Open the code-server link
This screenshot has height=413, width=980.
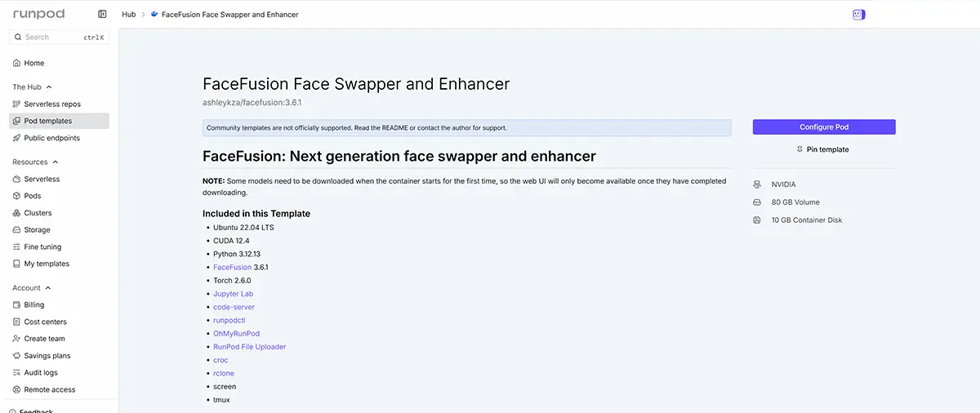click(x=234, y=307)
